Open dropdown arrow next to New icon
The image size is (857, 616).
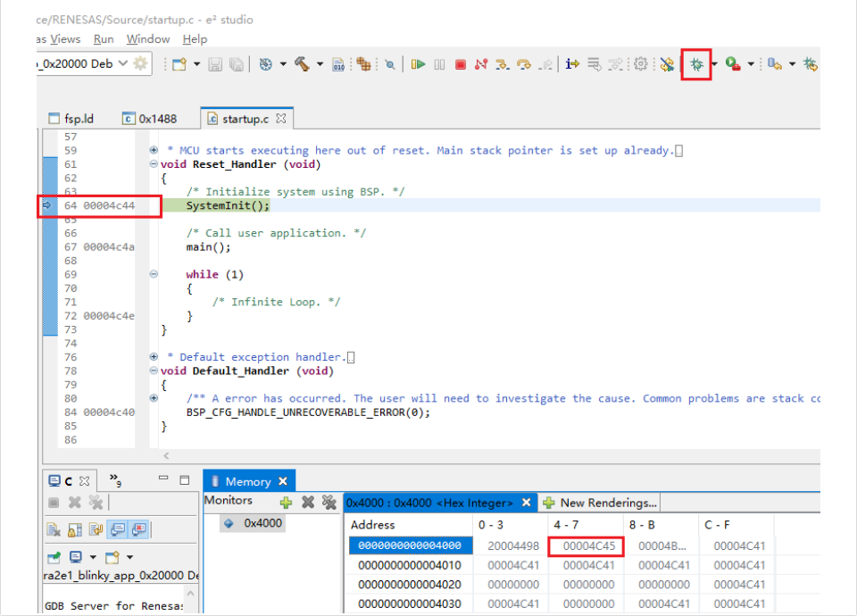[196, 64]
